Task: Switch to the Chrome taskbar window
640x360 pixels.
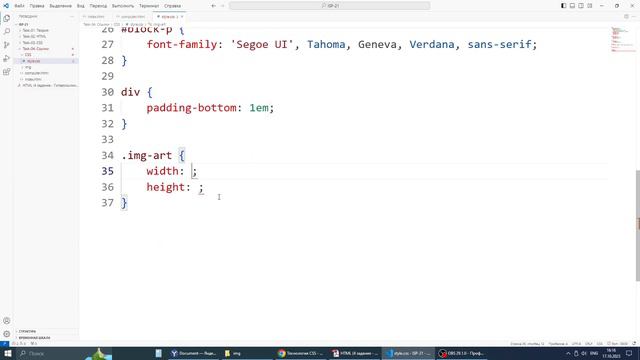Action: pos(301,353)
